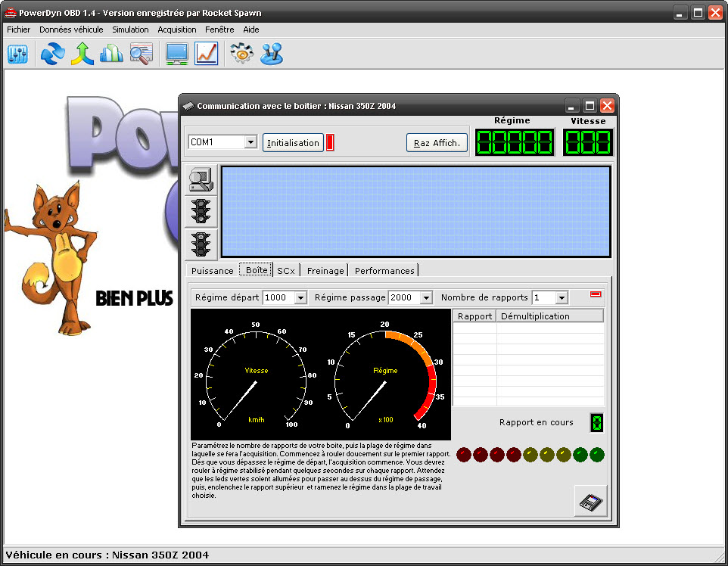This screenshot has width=728, height=566.
Task: Open the mixer sliders settings icon
Action: 17,54
